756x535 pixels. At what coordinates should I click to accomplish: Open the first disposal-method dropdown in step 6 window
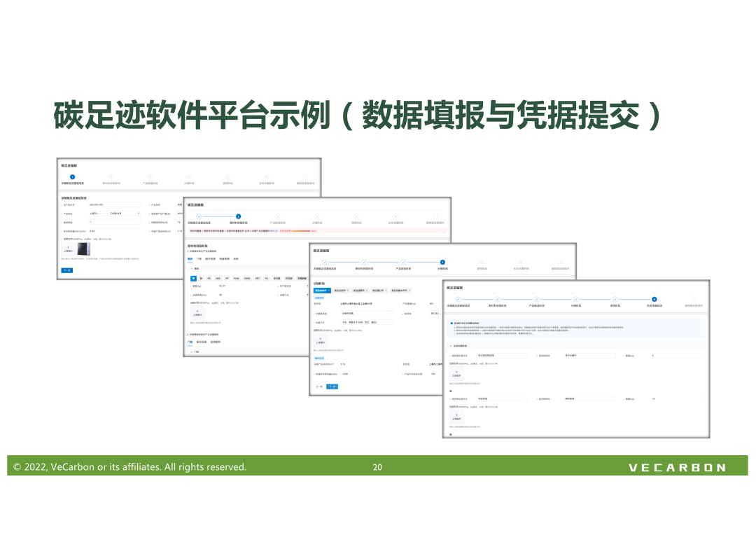tap(503, 356)
